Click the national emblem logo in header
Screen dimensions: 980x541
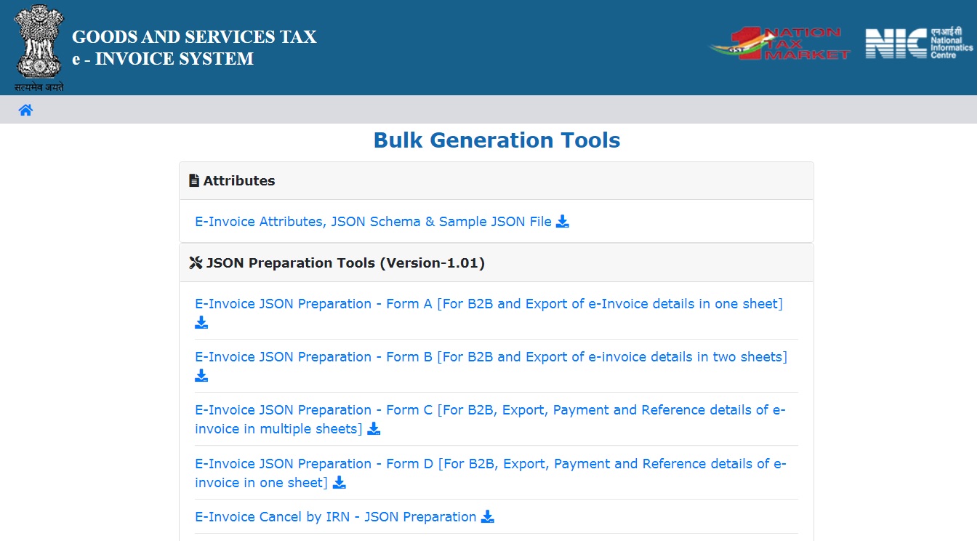coord(39,48)
